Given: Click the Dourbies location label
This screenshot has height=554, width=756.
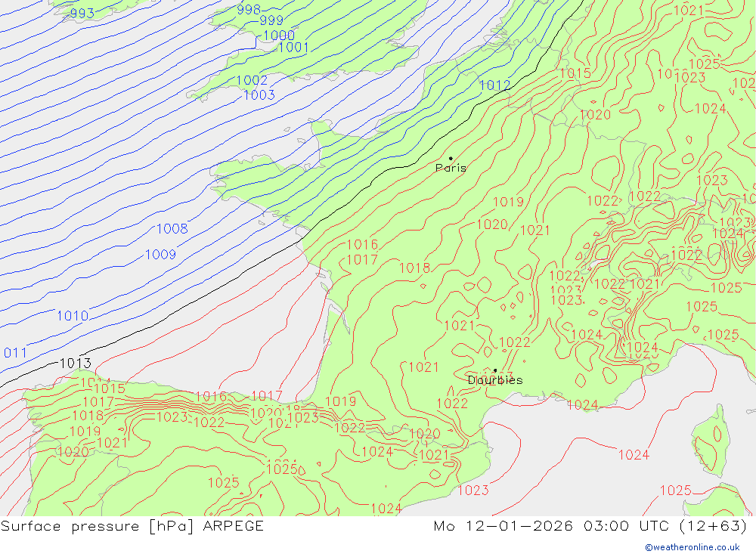Looking at the screenshot, I should 495,380.
